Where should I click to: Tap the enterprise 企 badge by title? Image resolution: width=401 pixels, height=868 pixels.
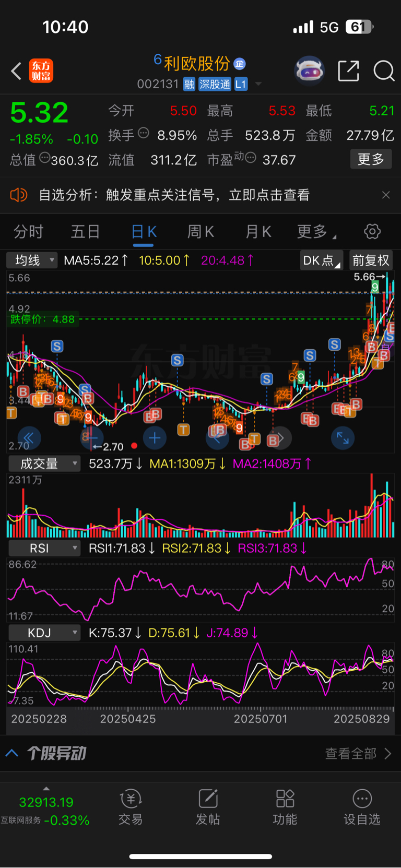click(240, 64)
